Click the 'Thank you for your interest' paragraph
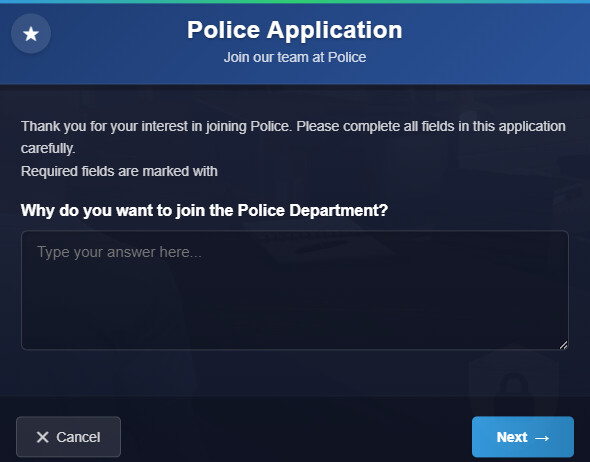This screenshot has height=462, width=590. click(293, 137)
